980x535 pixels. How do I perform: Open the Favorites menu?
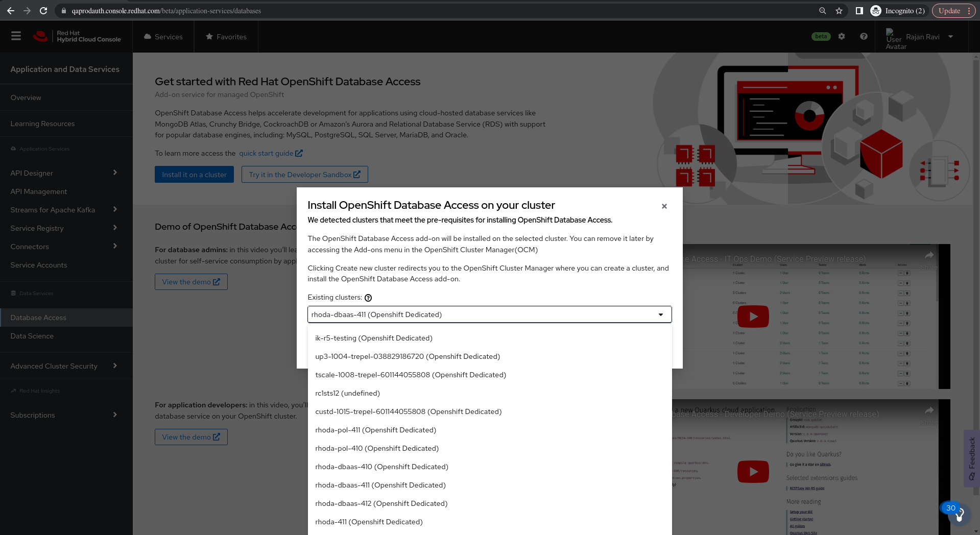pos(226,37)
